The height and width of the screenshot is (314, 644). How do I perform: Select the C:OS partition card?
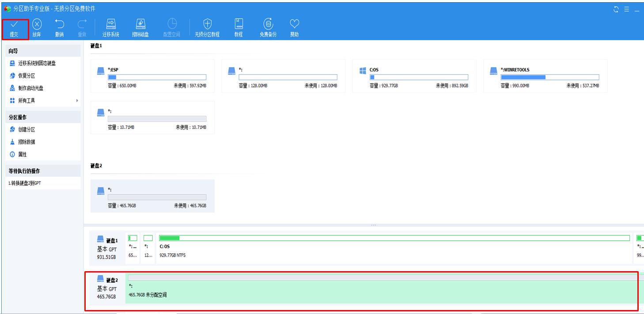click(x=414, y=76)
